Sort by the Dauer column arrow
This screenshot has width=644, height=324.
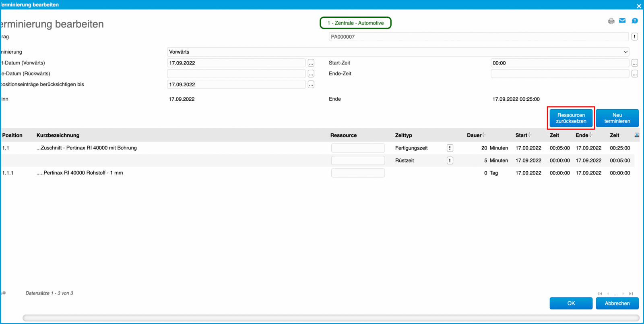click(x=484, y=135)
